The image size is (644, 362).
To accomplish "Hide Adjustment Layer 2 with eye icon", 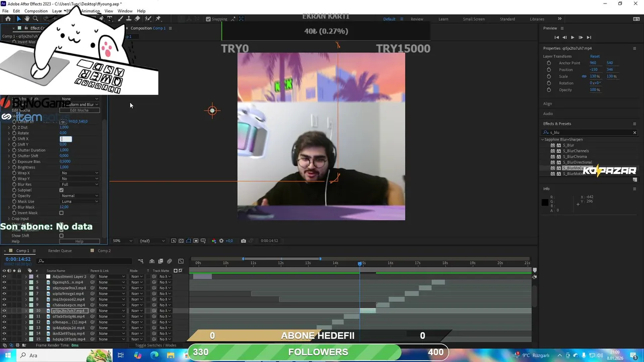I will coord(4,277).
